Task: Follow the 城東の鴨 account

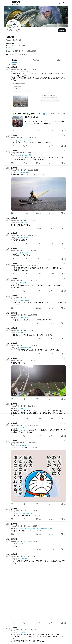Action: [62, 30]
